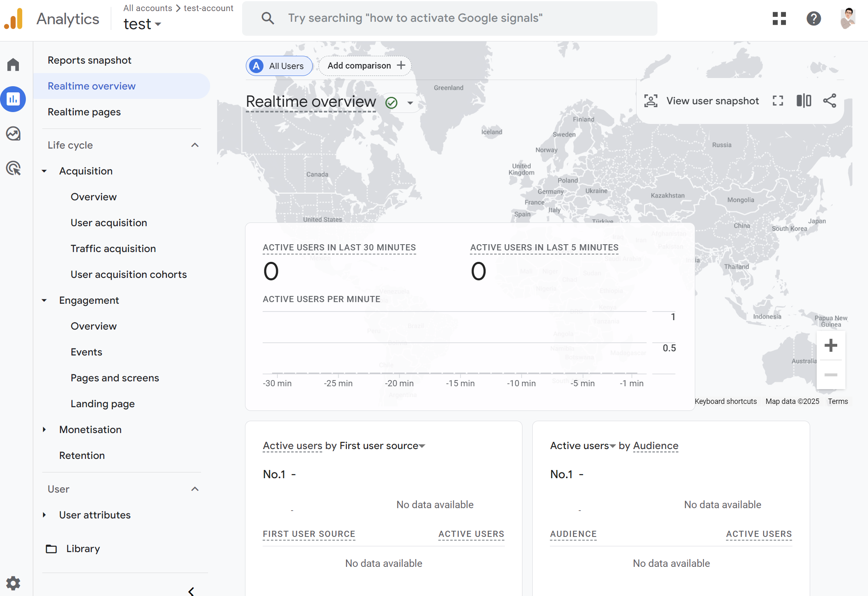Open the Google apps grid icon

[779, 18]
